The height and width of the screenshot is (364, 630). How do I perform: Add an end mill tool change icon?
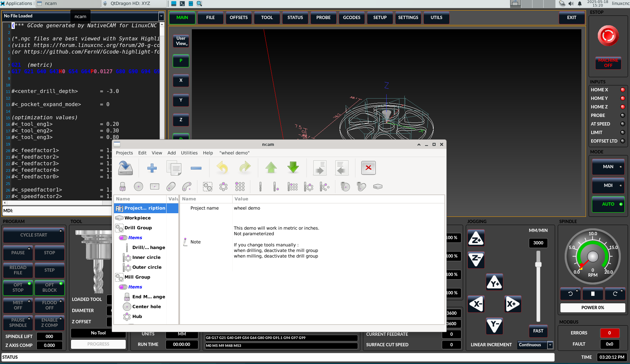(123, 187)
